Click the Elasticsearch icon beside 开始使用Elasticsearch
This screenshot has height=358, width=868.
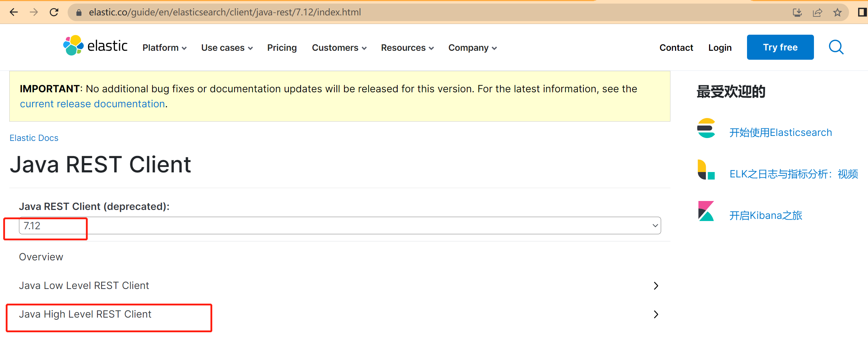707,129
